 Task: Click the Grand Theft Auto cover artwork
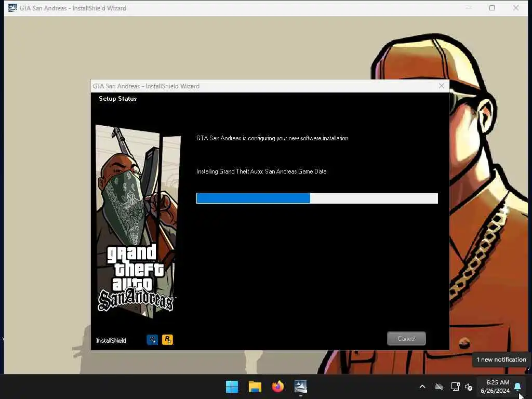(x=138, y=221)
